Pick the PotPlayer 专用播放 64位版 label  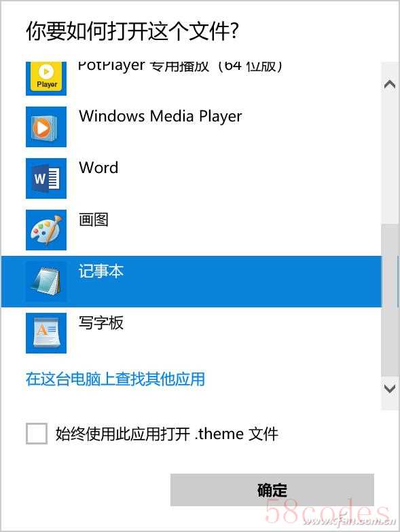(180, 66)
